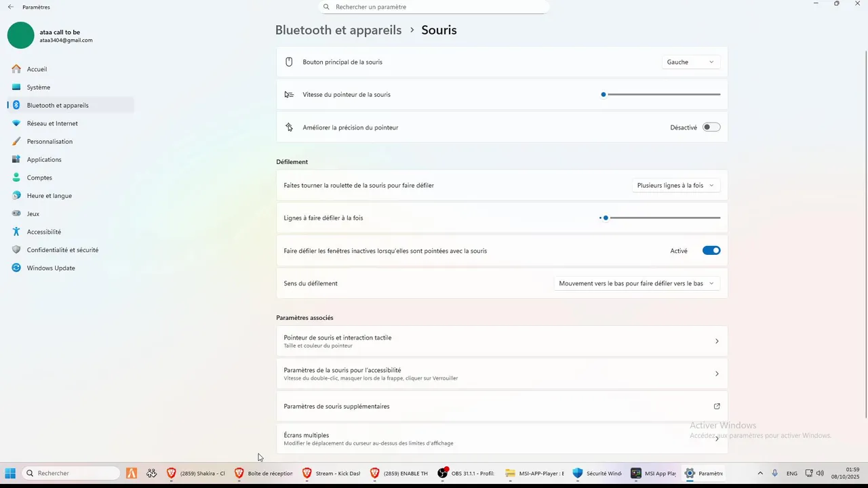Open Écrans multiples settings
Screen dimensions: 868x488
point(502,439)
